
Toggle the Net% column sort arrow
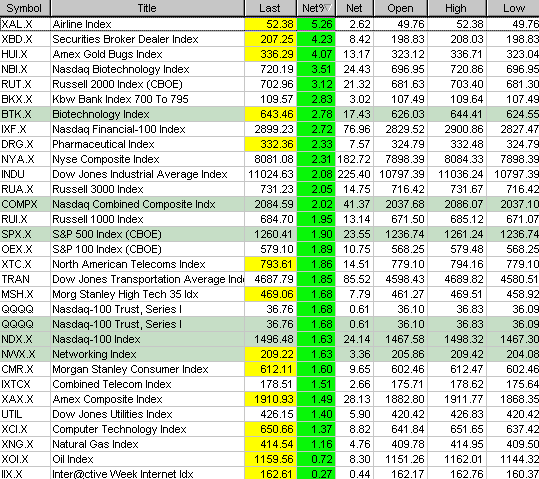point(328,8)
